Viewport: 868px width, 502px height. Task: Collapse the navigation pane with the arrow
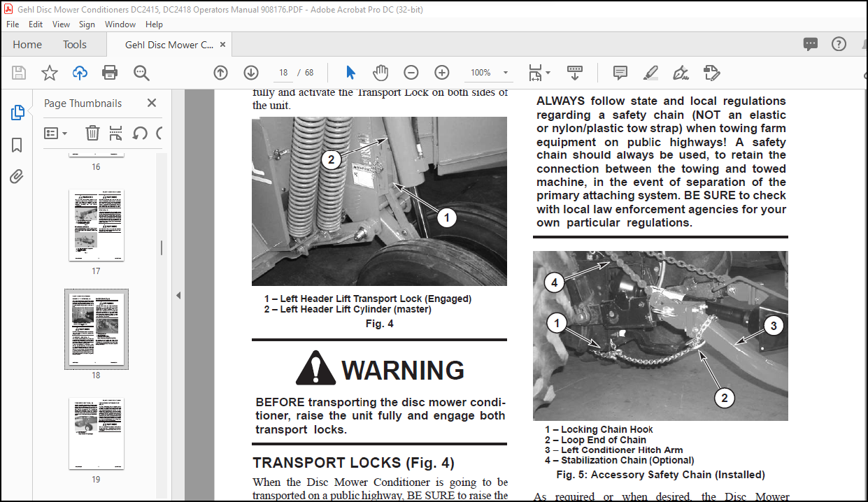click(178, 296)
